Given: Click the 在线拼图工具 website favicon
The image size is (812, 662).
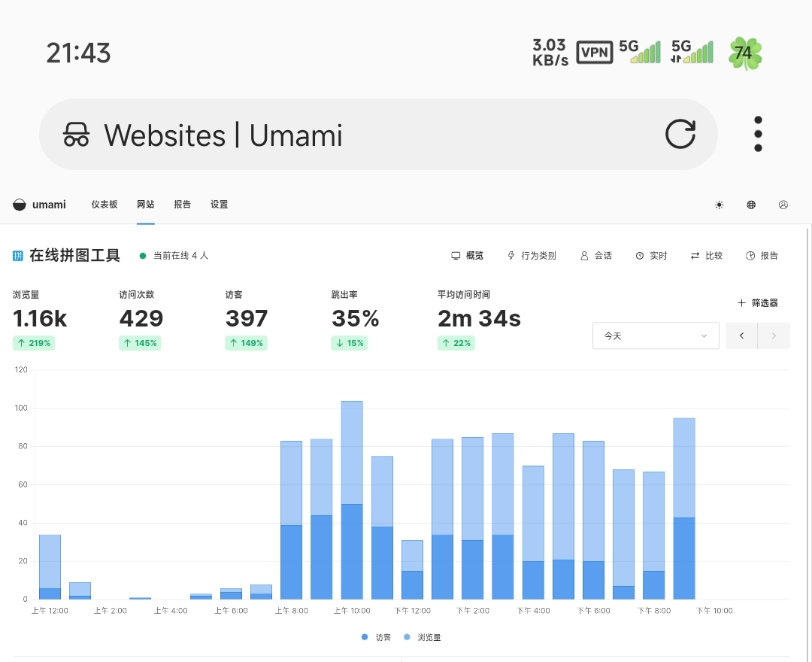Looking at the screenshot, I should 18,256.
